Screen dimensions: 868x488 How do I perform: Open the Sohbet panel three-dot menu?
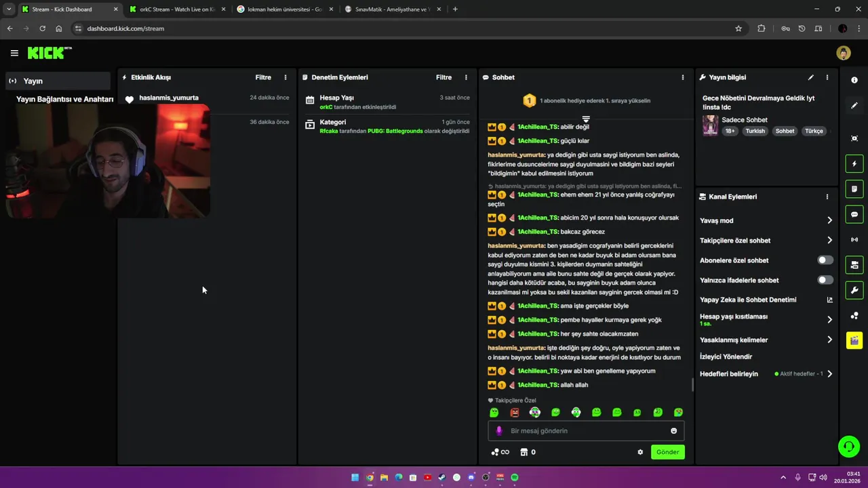pyautogui.click(x=683, y=77)
